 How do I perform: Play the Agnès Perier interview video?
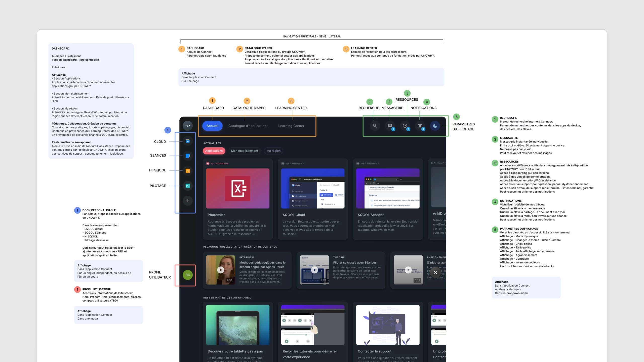(221, 270)
